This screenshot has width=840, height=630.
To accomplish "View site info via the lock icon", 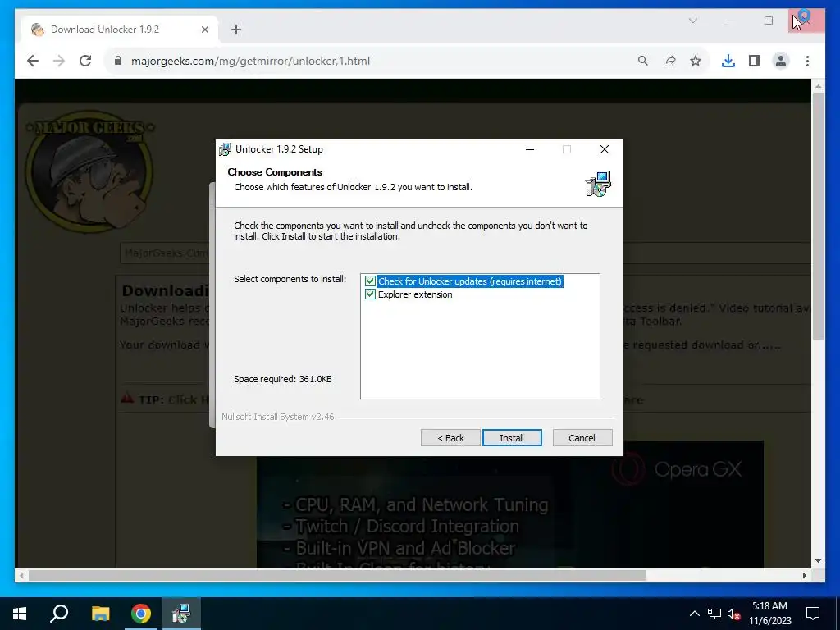I will [x=118, y=61].
